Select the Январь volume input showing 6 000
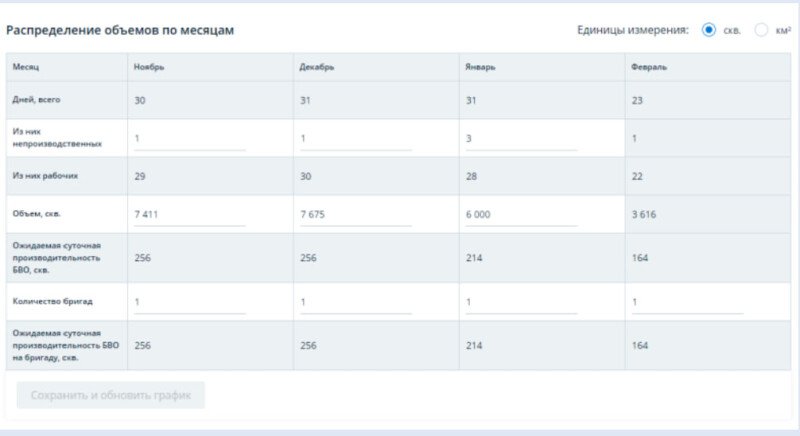 (x=521, y=214)
